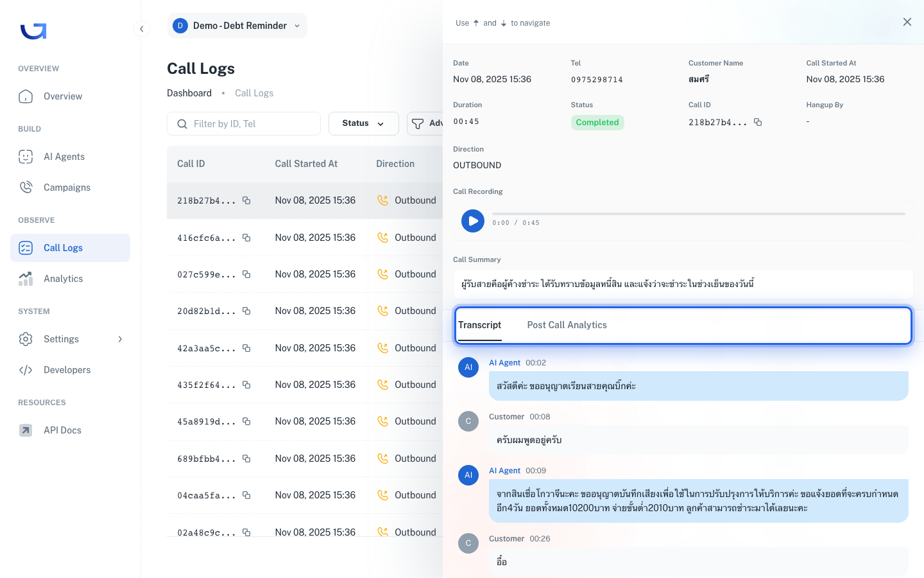
Task: Copy call ID 218b27b4 in the table
Action: (246, 200)
